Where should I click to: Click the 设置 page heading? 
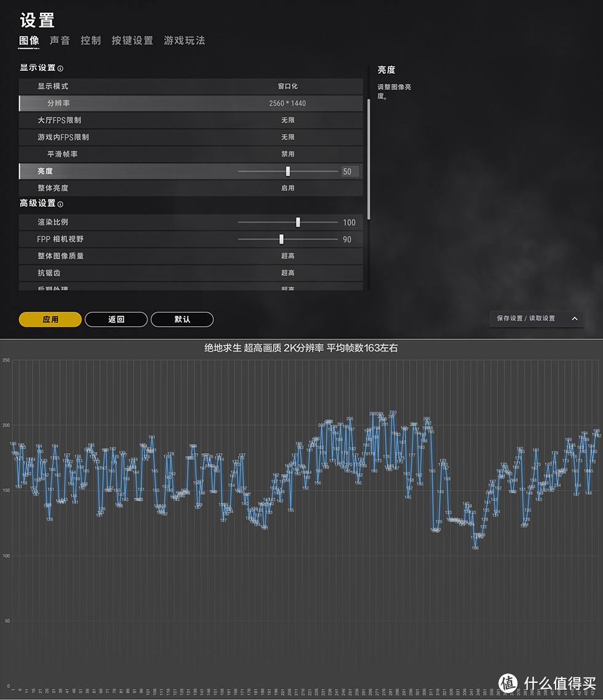[37, 20]
